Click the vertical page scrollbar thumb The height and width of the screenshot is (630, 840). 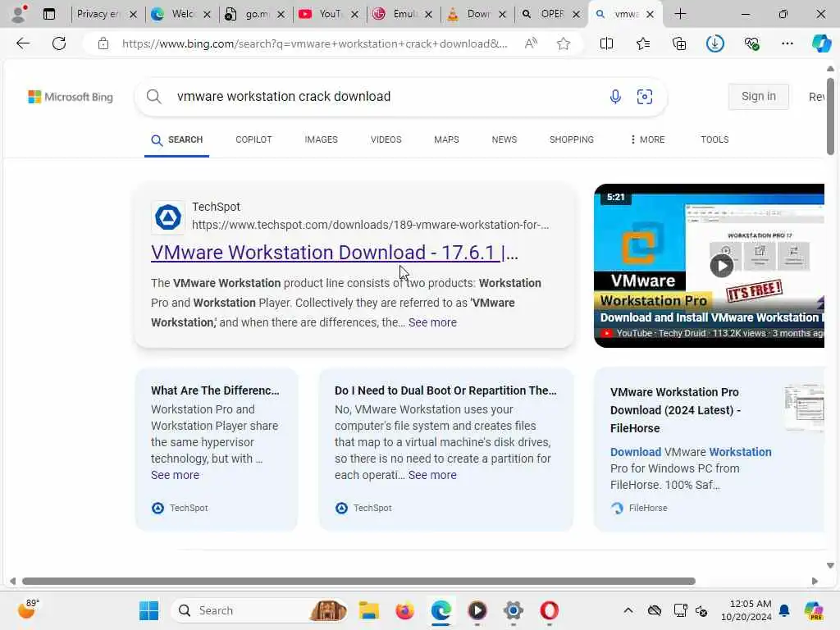pyautogui.click(x=830, y=116)
